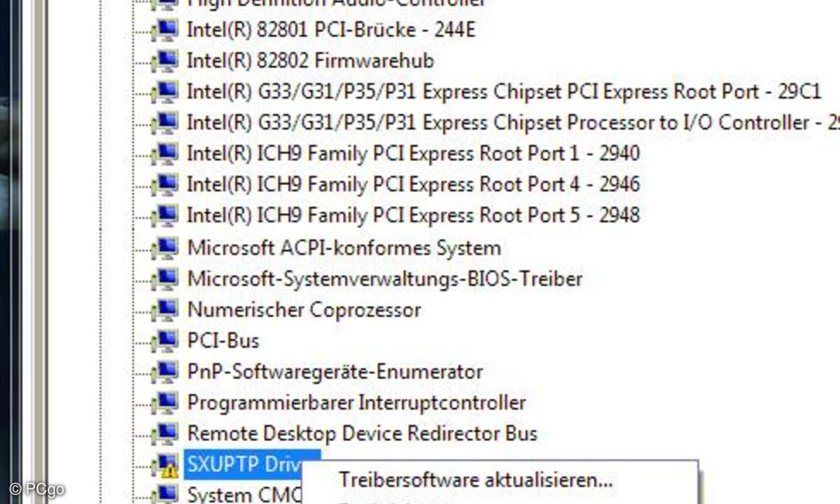Click the icon for ICH9 Root Port 1 - 2940
This screenshot has width=840, height=504.
165,153
